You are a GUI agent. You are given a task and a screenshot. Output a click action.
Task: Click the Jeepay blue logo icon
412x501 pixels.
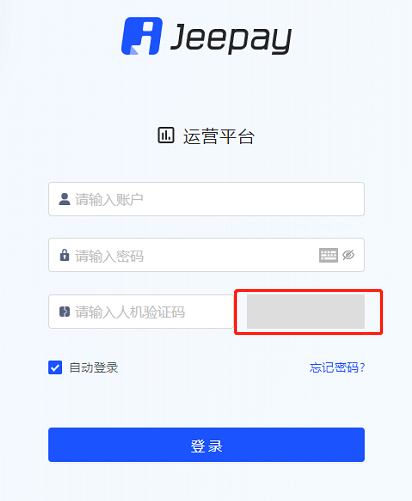(142, 36)
